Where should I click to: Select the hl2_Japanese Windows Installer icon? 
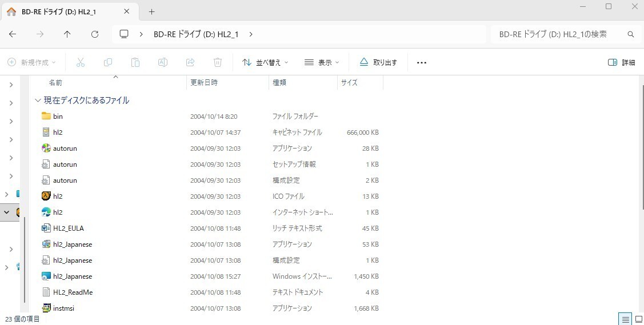click(x=46, y=276)
